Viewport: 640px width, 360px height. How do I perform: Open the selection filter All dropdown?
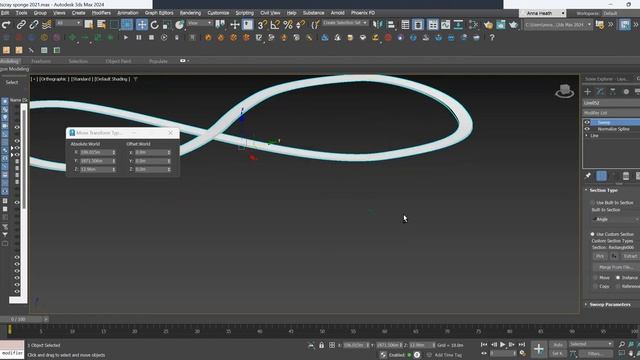point(69,23)
